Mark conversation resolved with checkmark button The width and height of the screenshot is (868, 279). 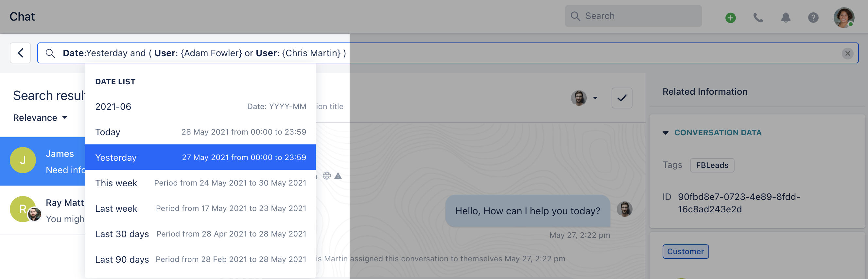tap(622, 98)
